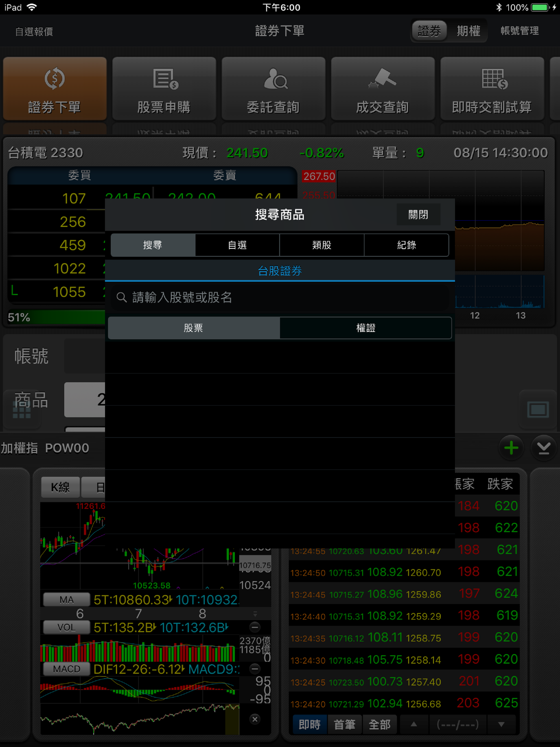This screenshot has width=560, height=747.
Task: Open the MA indicator settings
Action: [66, 599]
